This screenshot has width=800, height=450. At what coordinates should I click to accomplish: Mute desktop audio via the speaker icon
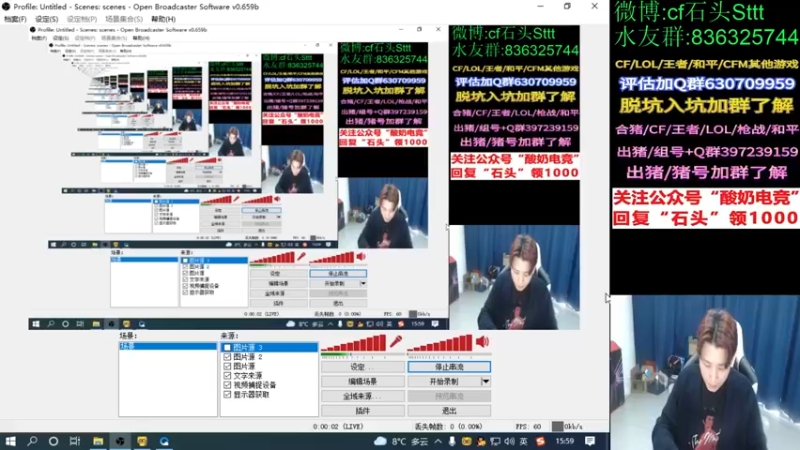tap(482, 341)
